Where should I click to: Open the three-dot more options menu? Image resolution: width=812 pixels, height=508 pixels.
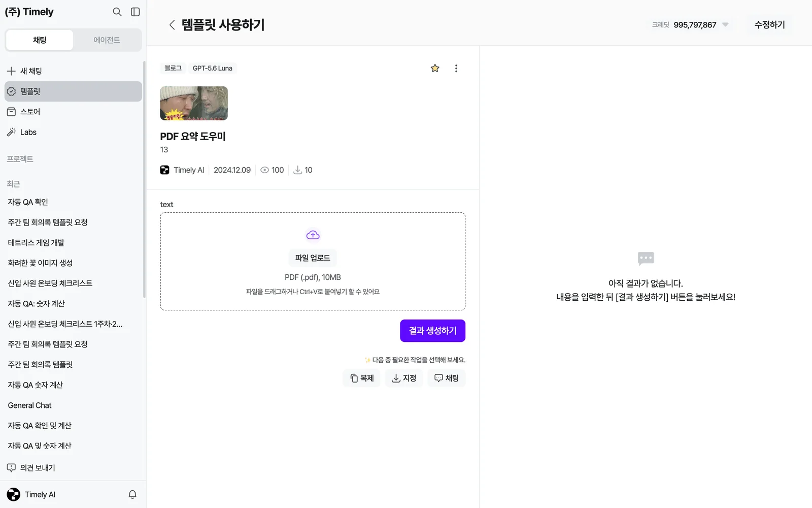click(x=456, y=68)
